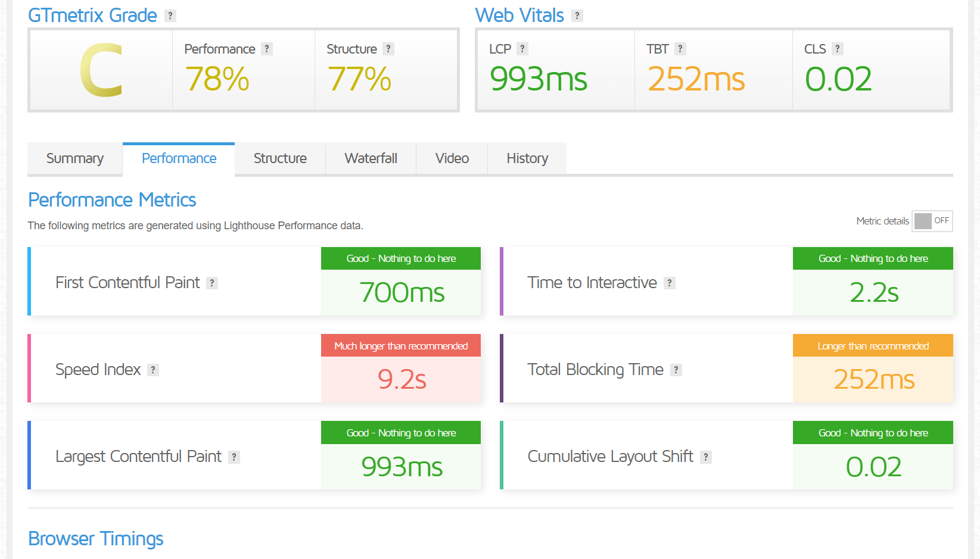Click the Structure percentage help icon
The height and width of the screenshot is (559, 980).
pos(388,49)
